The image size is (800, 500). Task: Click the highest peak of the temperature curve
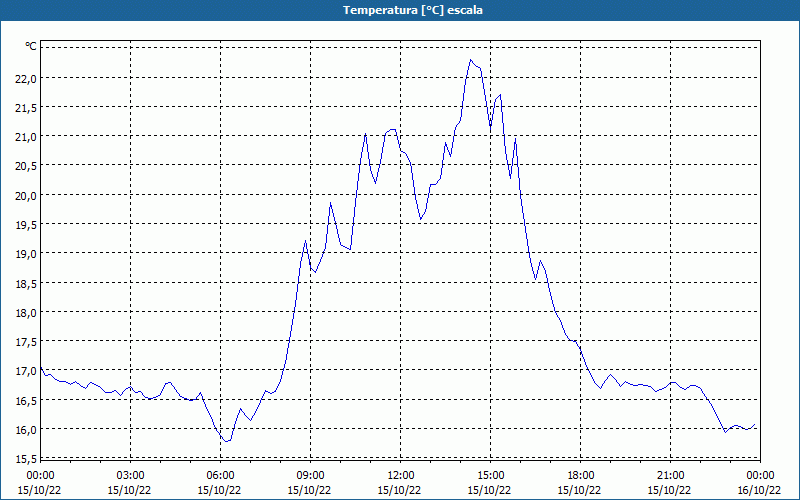coord(470,60)
